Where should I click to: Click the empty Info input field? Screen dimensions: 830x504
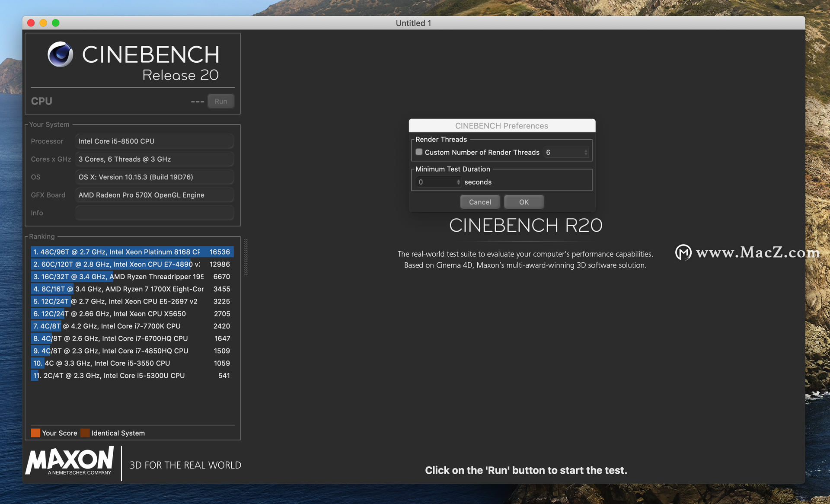pos(155,213)
